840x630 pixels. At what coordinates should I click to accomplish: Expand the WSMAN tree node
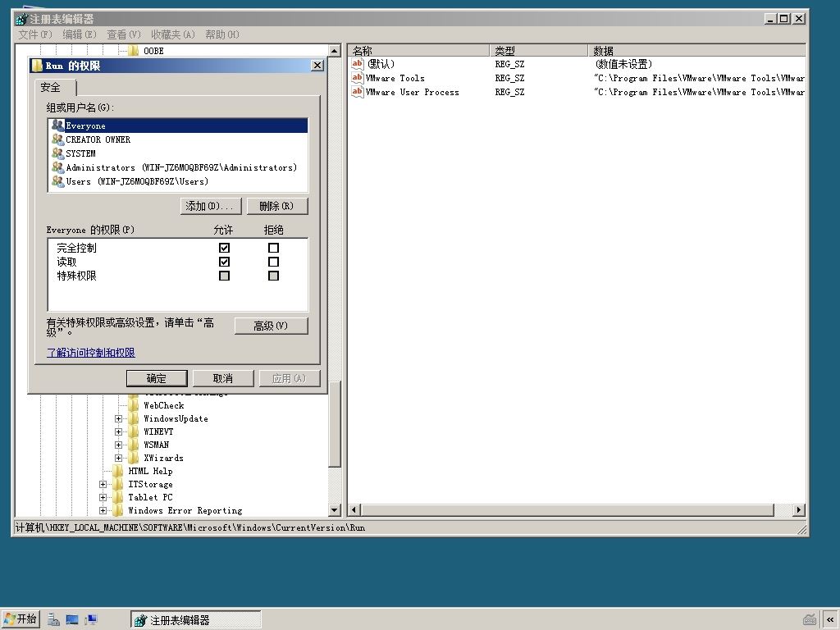[x=118, y=445]
